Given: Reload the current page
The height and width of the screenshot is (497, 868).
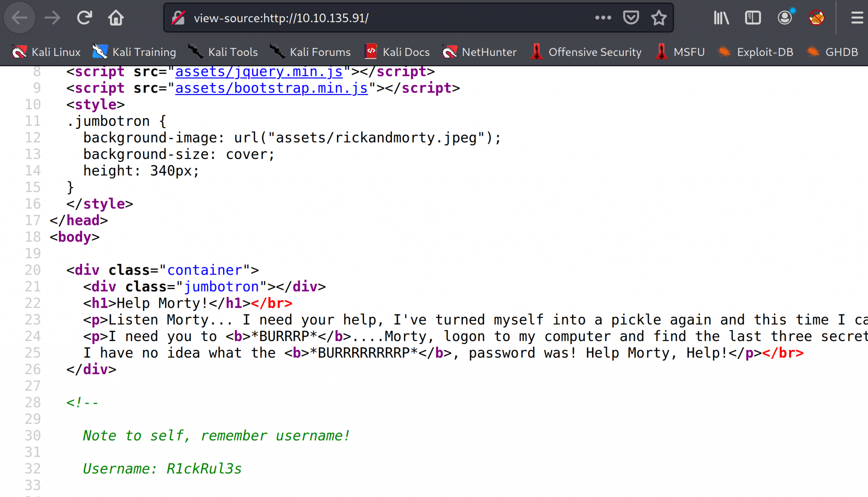Looking at the screenshot, I should click(x=84, y=18).
